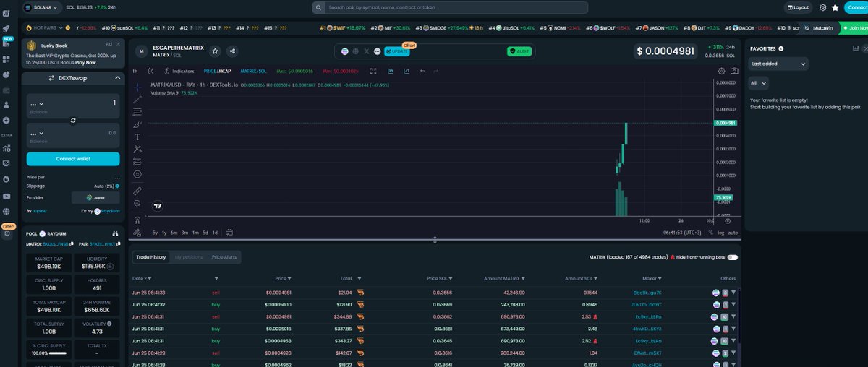Click the swap direction icon in DEXTswap
The height and width of the screenshot is (367, 868).
73,120
